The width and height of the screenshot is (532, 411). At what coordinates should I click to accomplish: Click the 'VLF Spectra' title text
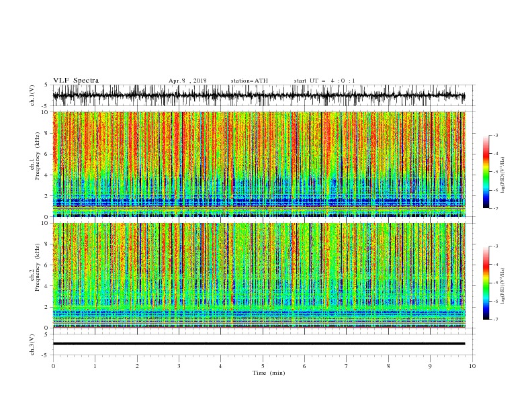point(76,81)
